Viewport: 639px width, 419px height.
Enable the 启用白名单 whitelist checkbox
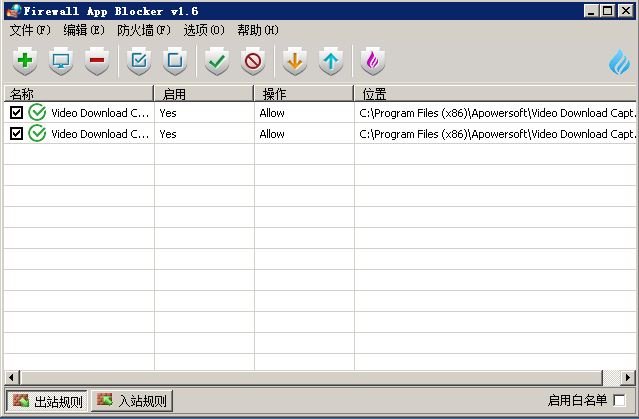[x=619, y=400]
